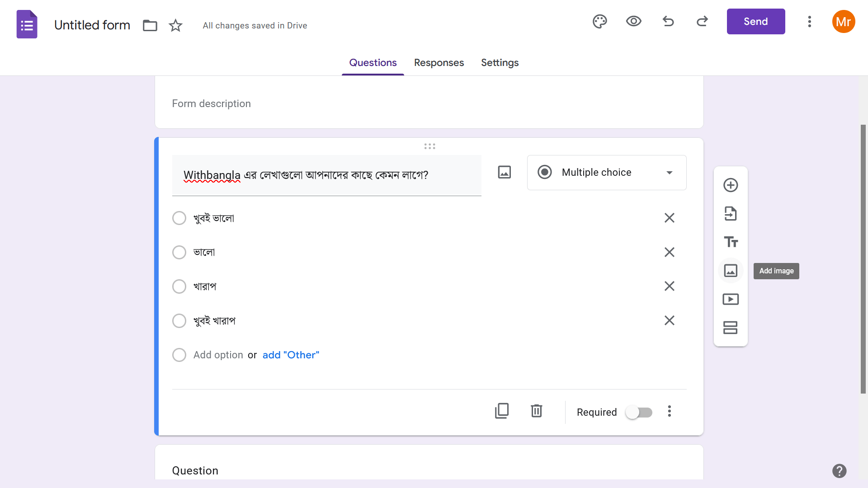868x488 pixels.
Task: Add a title and description block
Action: coord(731,242)
